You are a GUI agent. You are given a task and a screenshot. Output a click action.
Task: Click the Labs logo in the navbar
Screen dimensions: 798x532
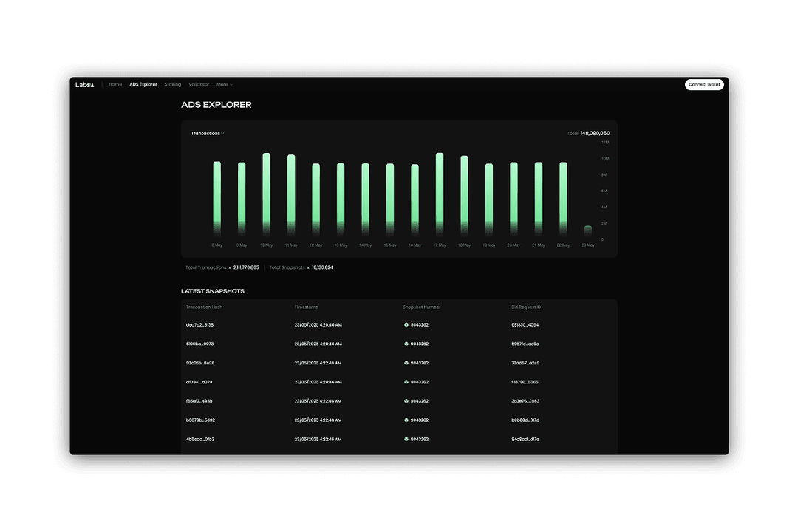(84, 84)
